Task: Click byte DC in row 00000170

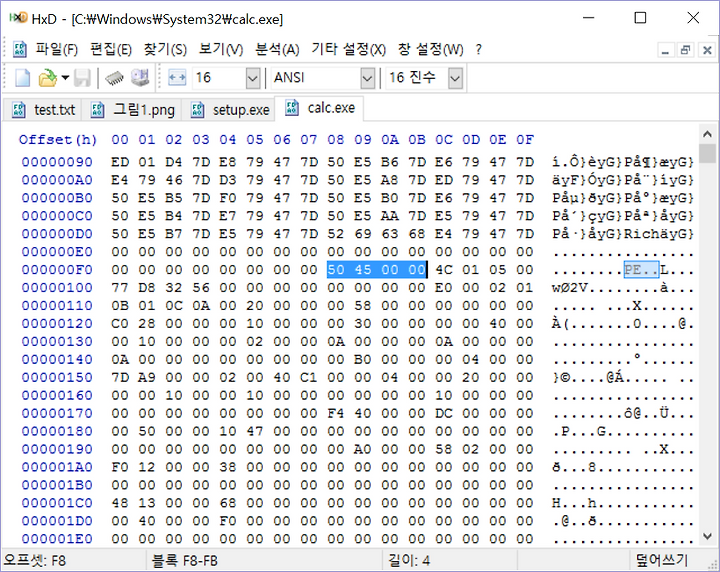Action: pos(444,413)
